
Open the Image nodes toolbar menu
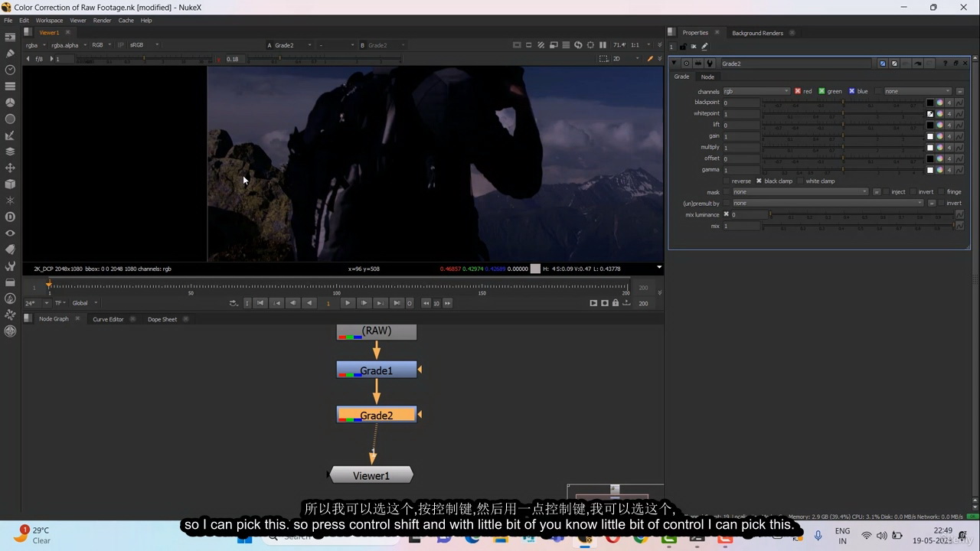[10, 37]
